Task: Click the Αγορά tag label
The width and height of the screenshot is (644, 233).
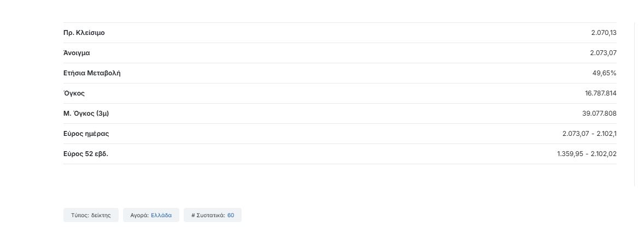Action: point(139,216)
